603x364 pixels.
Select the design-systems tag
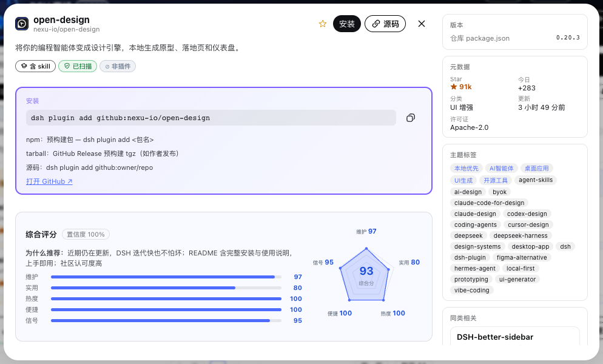tap(477, 247)
